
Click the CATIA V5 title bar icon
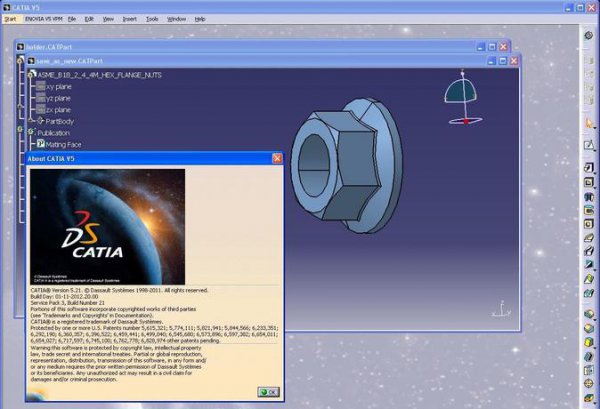click(x=7, y=7)
